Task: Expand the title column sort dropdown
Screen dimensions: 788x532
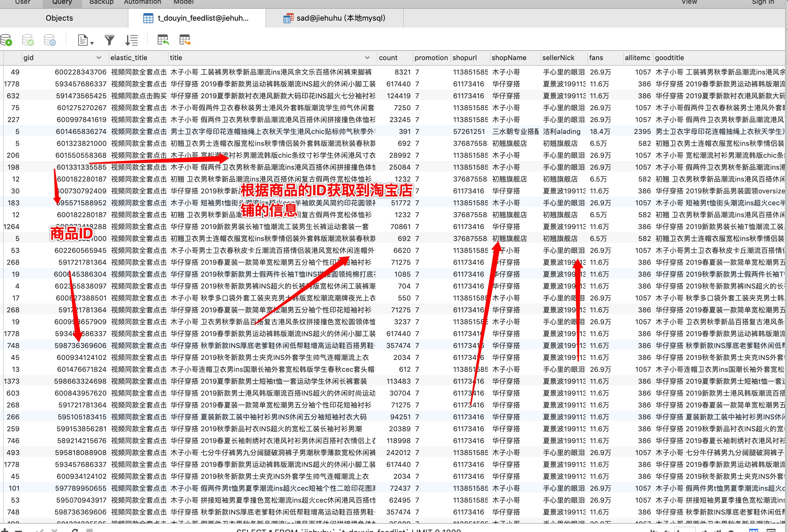Action: [367, 58]
